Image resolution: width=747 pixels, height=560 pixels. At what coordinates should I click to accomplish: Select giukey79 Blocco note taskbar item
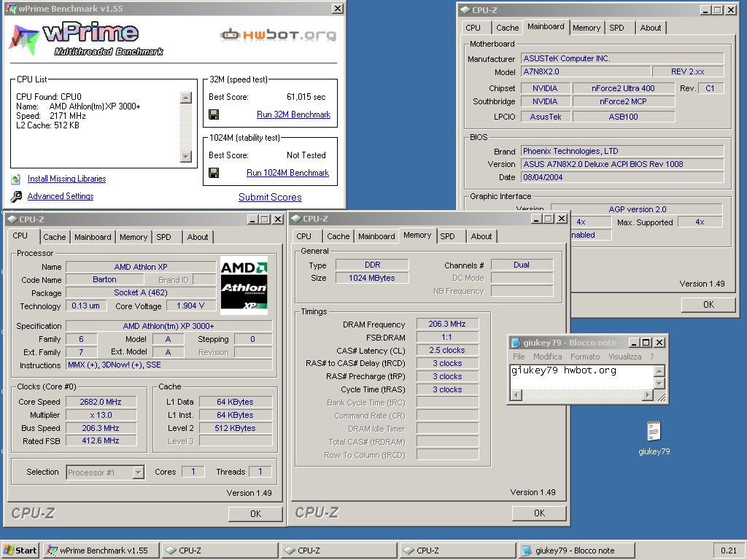(576, 551)
